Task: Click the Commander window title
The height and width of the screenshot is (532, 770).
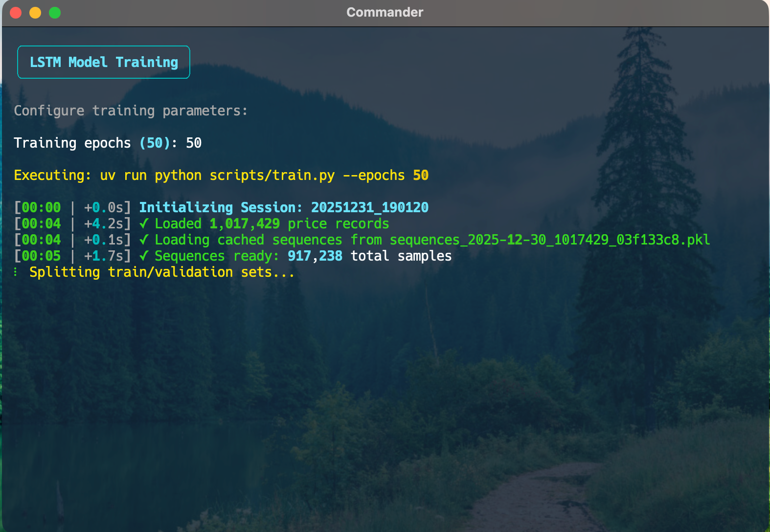Action: [385, 12]
